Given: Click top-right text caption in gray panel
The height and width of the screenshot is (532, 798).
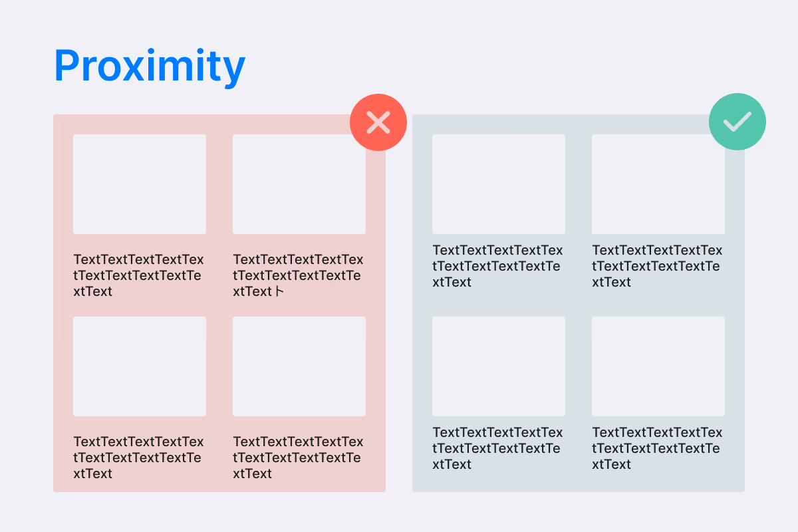Looking at the screenshot, I should [658, 266].
